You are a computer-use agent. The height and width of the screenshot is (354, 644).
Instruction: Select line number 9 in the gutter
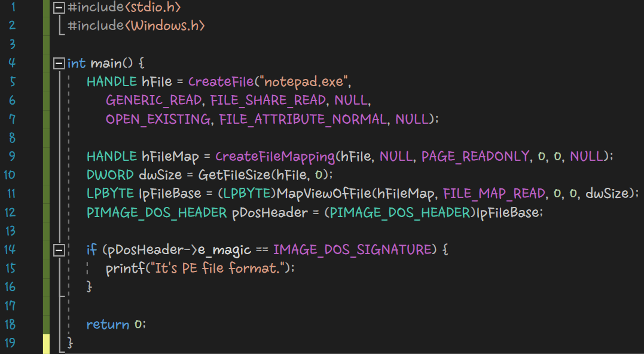(12, 157)
